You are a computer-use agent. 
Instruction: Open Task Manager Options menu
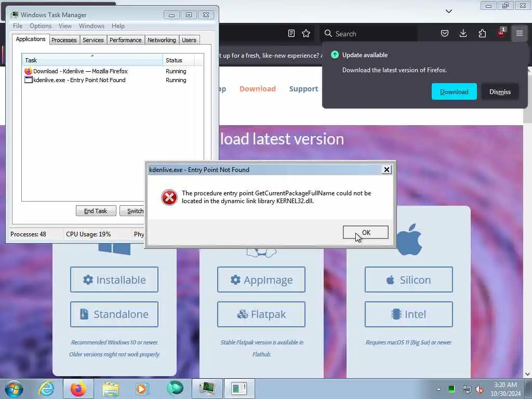point(41,26)
